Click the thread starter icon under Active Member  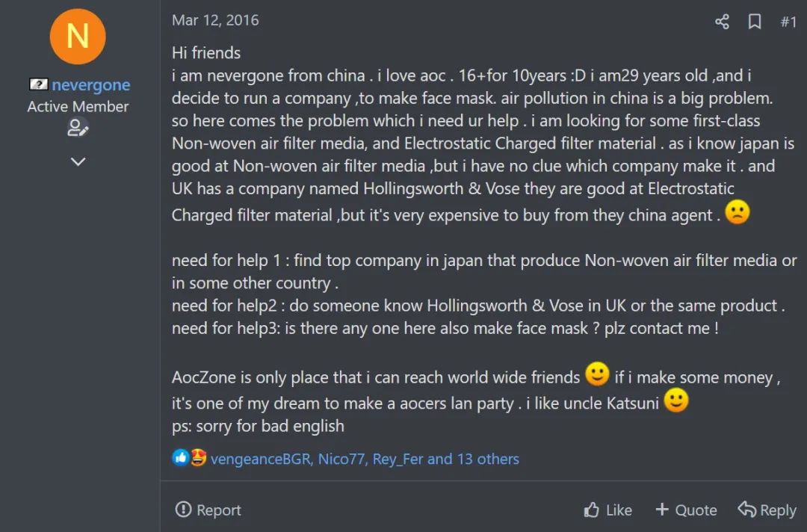(x=78, y=129)
